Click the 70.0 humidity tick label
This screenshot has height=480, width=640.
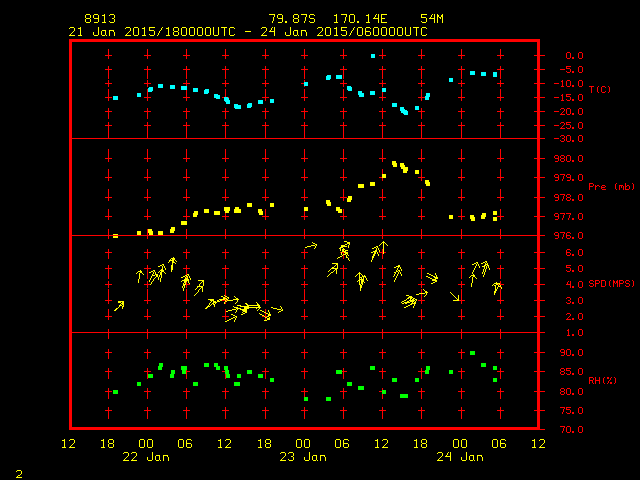[x=571, y=429]
